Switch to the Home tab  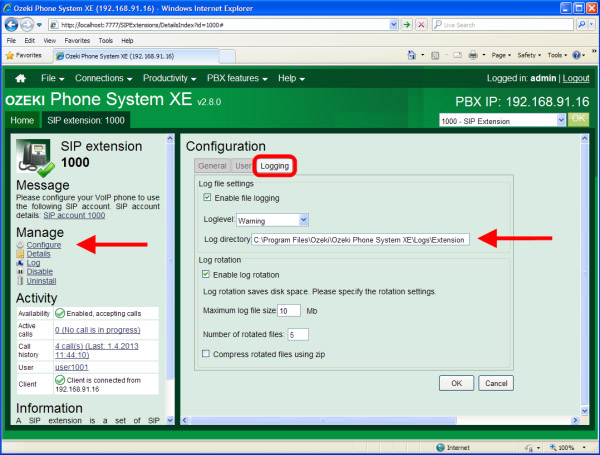22,121
